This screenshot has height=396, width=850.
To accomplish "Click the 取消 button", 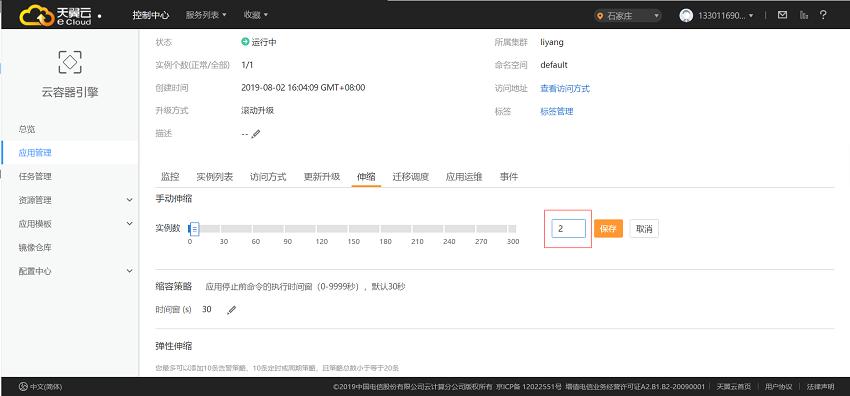I will (644, 229).
